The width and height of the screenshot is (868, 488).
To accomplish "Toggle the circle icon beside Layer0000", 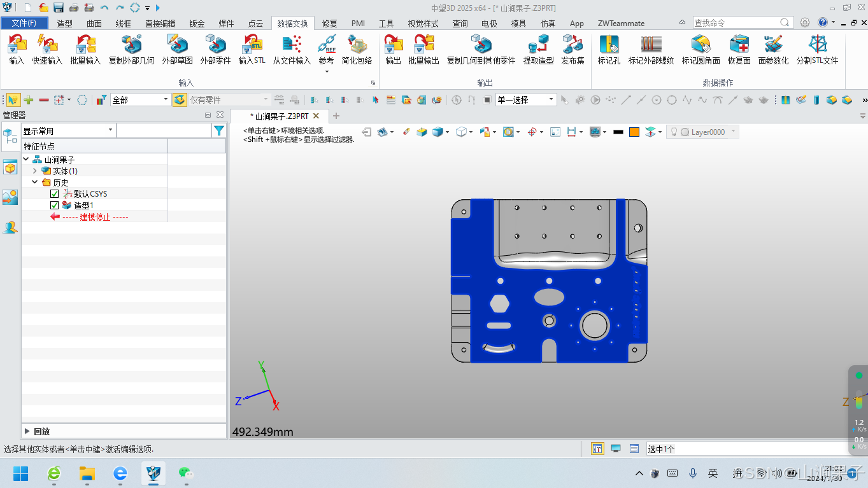I will pos(685,132).
